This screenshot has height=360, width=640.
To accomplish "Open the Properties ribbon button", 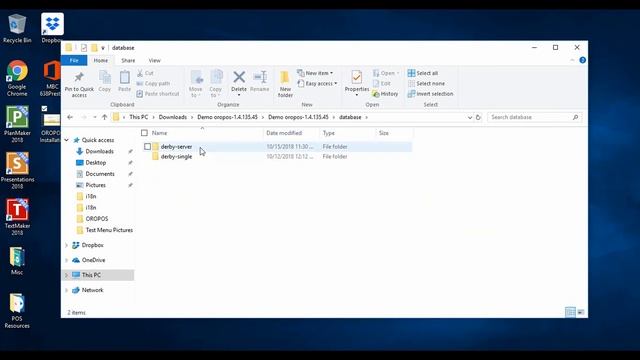I will point(357,83).
